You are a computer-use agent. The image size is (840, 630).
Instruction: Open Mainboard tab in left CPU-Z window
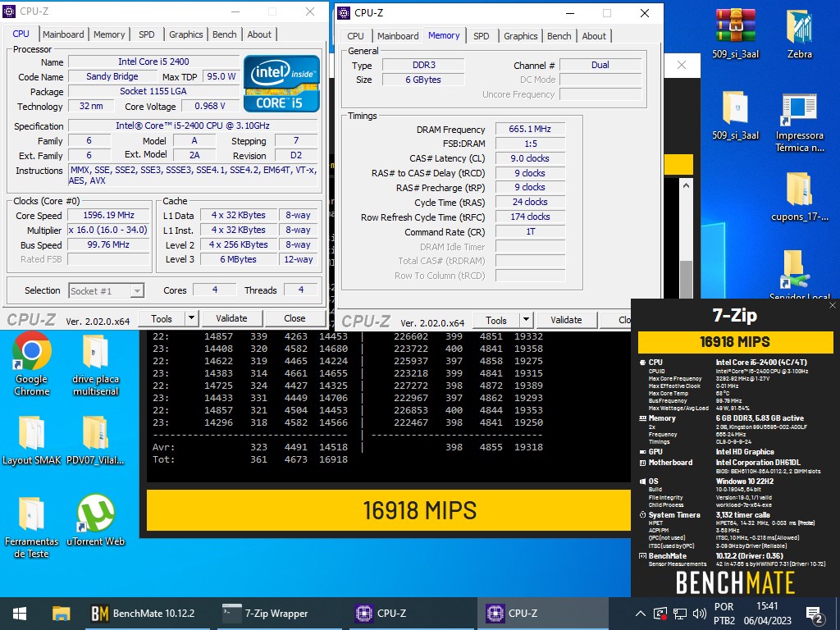(63, 34)
